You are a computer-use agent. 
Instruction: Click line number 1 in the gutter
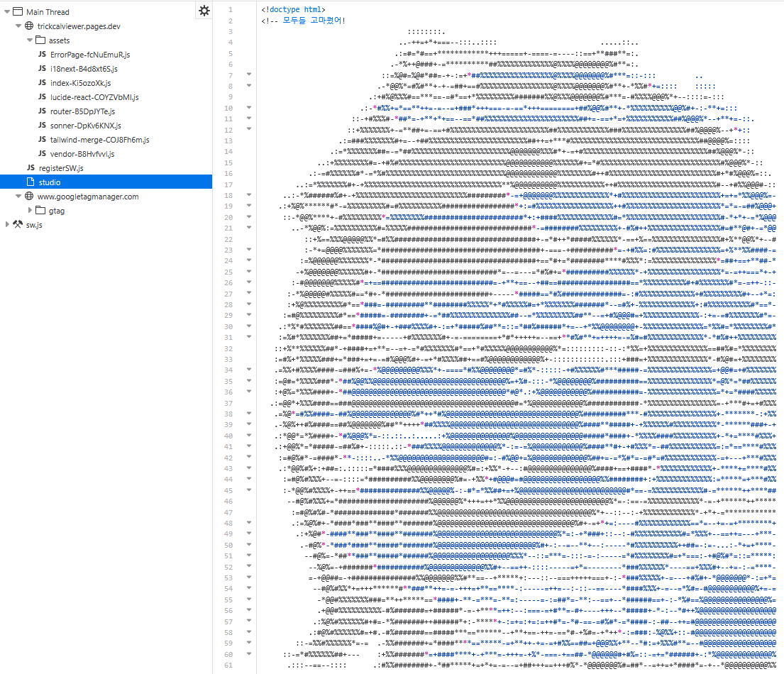(x=231, y=9)
